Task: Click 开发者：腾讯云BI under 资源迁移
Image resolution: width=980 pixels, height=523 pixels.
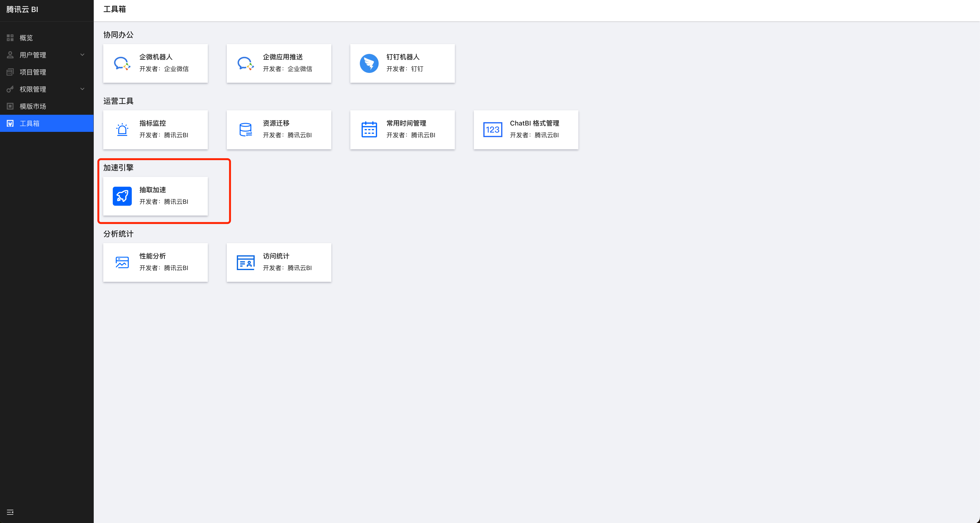Action: click(287, 135)
